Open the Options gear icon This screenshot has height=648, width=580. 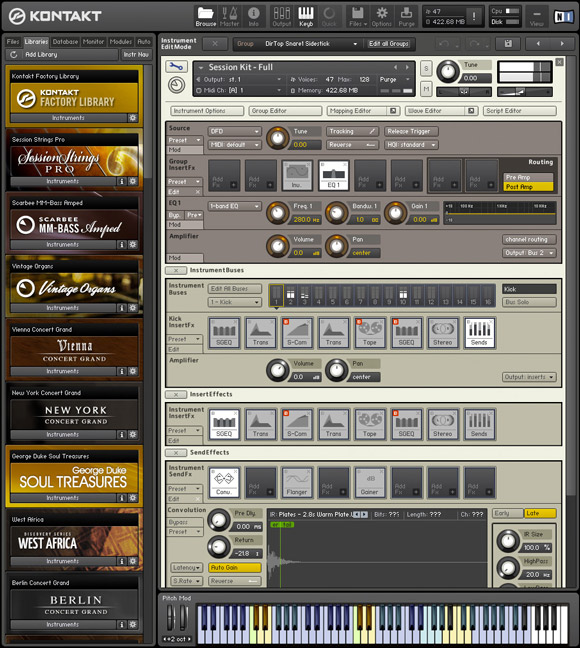tap(382, 17)
